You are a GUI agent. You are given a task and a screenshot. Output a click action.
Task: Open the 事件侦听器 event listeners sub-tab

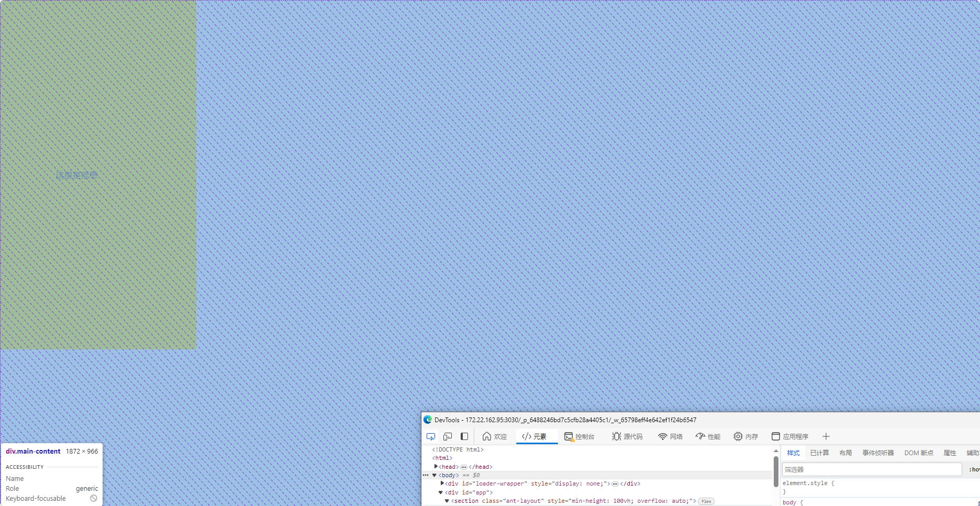[878, 453]
